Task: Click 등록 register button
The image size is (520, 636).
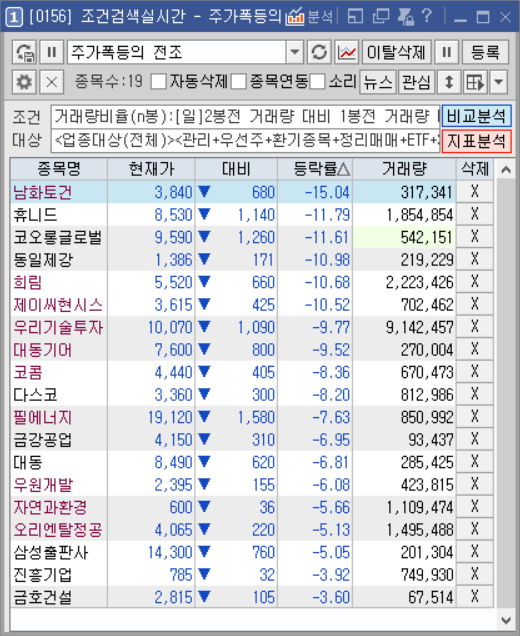Action: pos(485,52)
